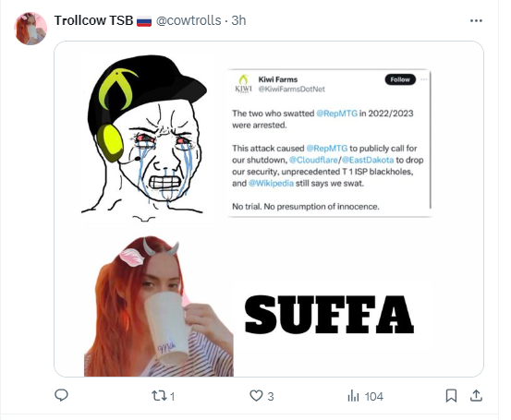Share the post via upload icon
This screenshot has height=420, width=511.
[x=476, y=396]
